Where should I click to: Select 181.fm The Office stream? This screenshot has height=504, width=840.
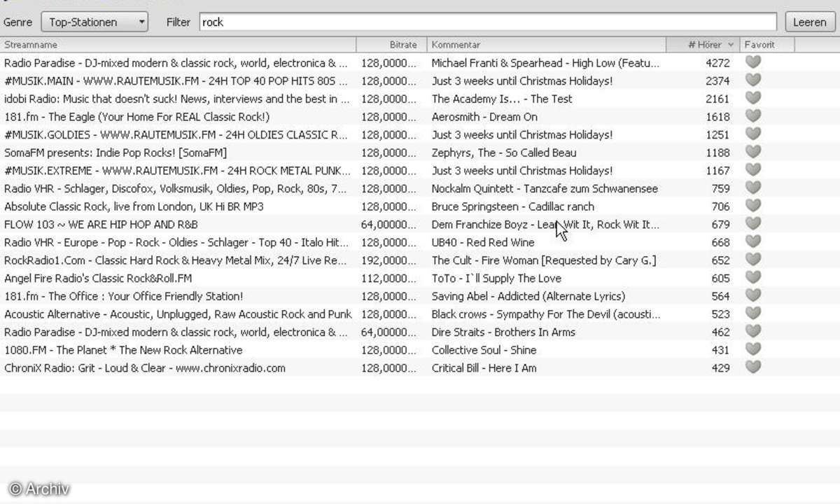[123, 296]
